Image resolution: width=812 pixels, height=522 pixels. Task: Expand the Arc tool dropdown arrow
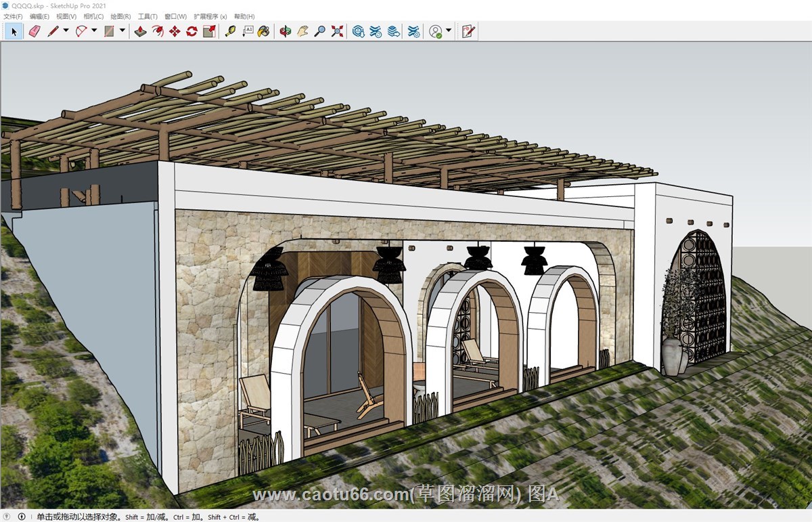pos(94,30)
